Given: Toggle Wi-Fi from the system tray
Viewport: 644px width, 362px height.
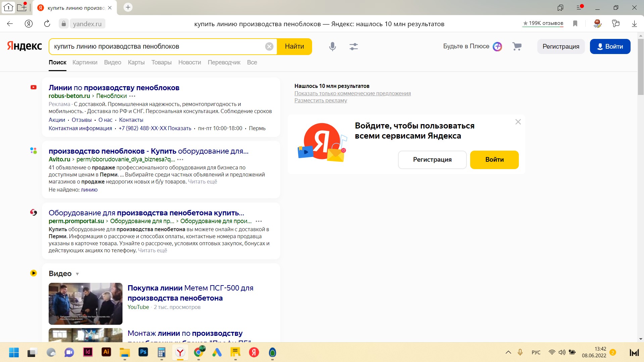Looking at the screenshot, I should 552,352.
